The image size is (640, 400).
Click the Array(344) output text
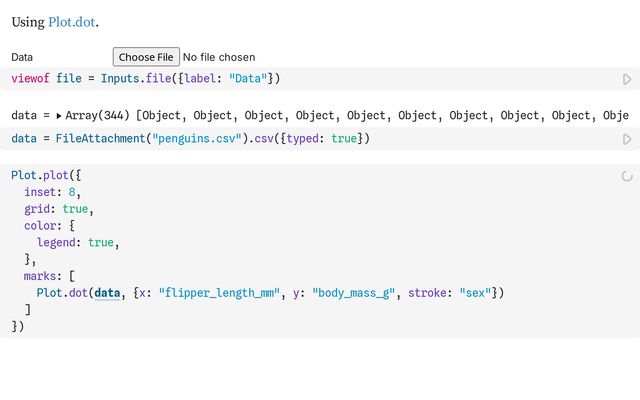pos(98,116)
